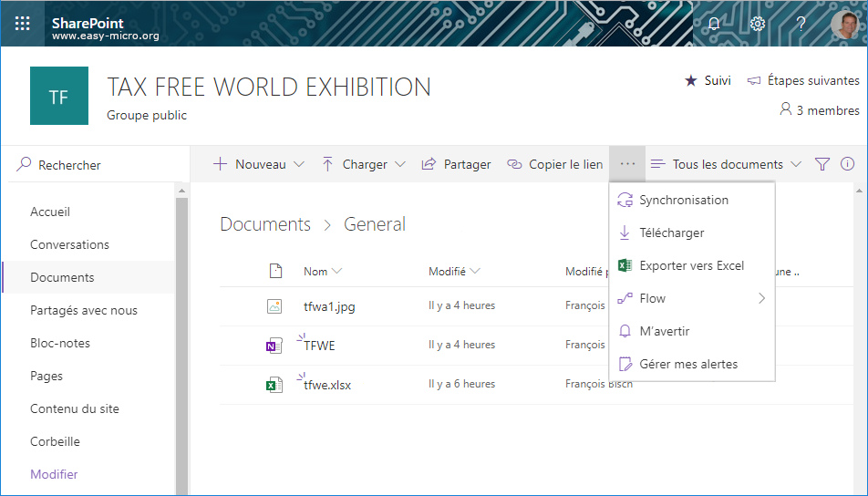Open Corbeille in sidebar

[x=55, y=441]
